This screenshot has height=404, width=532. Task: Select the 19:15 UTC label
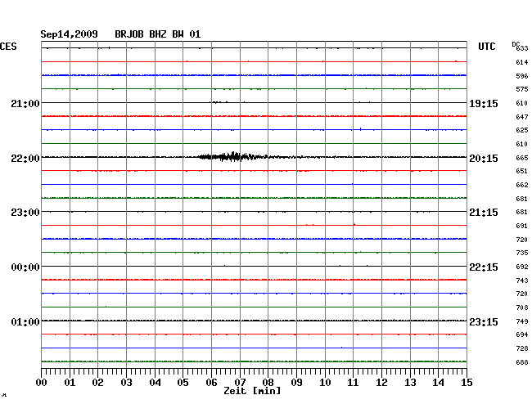click(484, 104)
